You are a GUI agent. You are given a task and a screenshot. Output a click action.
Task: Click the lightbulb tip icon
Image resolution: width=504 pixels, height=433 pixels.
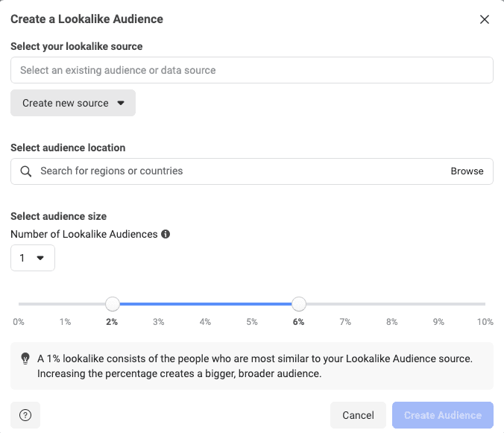(25, 359)
